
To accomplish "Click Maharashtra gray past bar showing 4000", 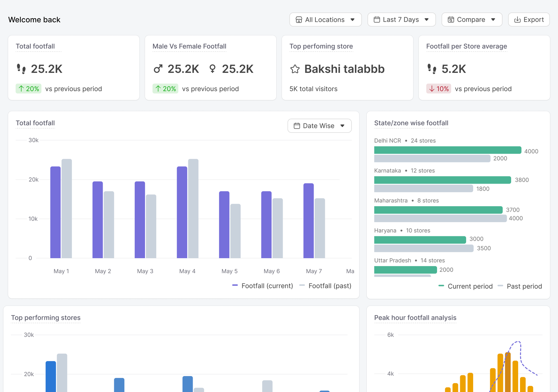I will click(440, 218).
